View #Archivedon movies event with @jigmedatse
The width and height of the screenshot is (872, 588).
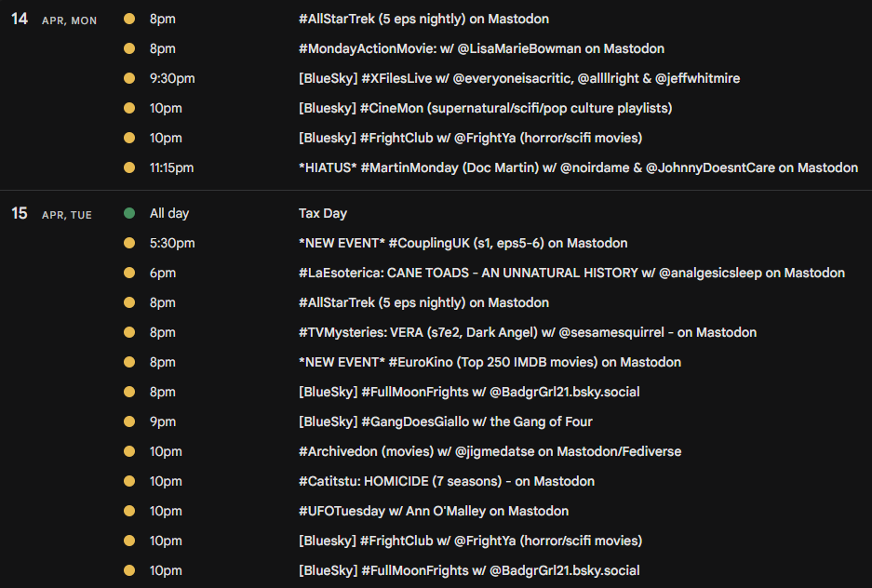tap(490, 451)
